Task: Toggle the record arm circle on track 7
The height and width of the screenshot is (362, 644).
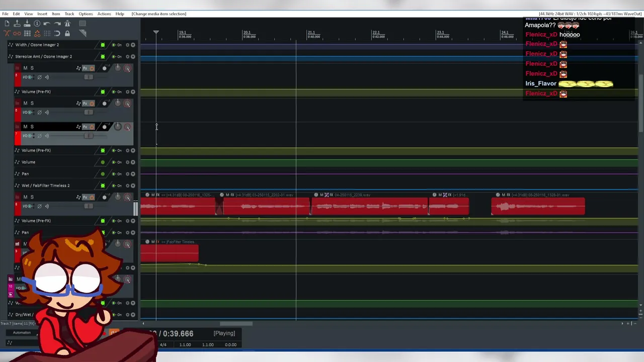Action: pos(105,127)
